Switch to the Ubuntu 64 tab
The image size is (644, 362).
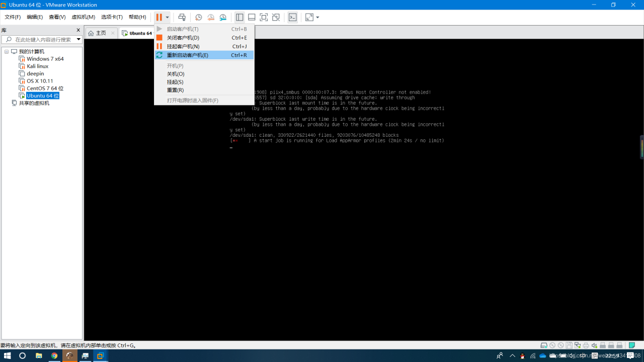coord(137,33)
